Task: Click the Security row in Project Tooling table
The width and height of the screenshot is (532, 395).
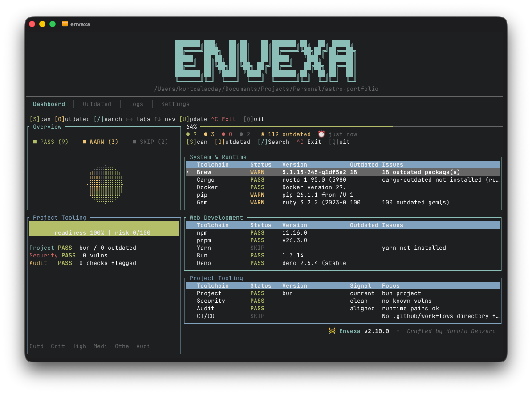Action: pos(343,301)
